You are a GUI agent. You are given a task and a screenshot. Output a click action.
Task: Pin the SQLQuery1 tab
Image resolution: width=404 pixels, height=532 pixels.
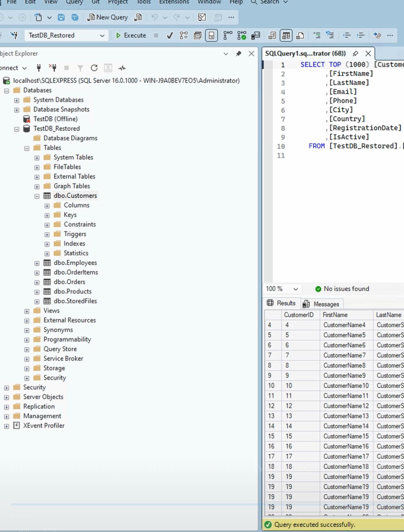356,54
